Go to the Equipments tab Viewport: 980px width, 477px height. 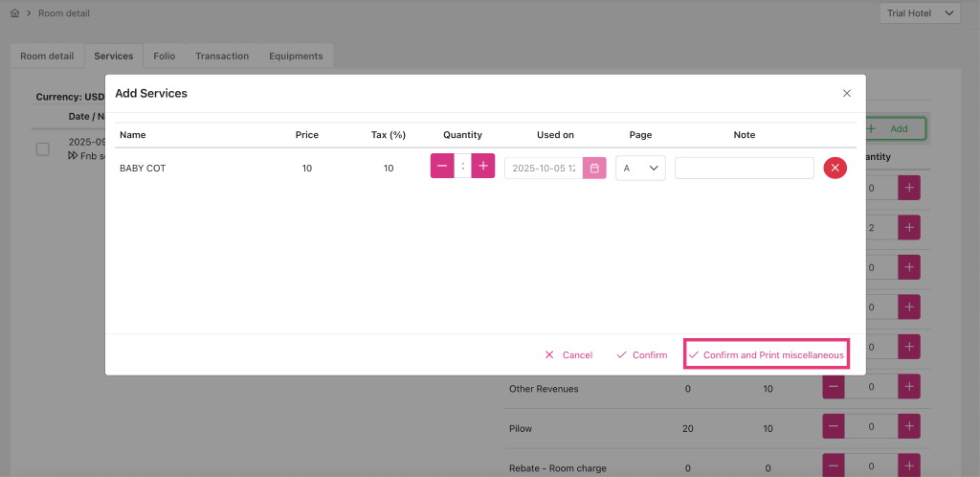pos(296,57)
